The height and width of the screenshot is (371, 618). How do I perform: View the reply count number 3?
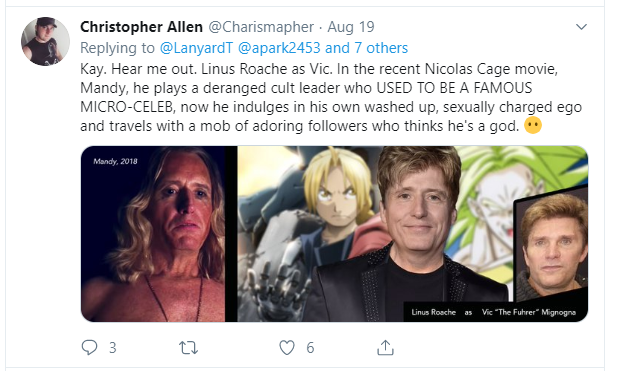pos(113,348)
